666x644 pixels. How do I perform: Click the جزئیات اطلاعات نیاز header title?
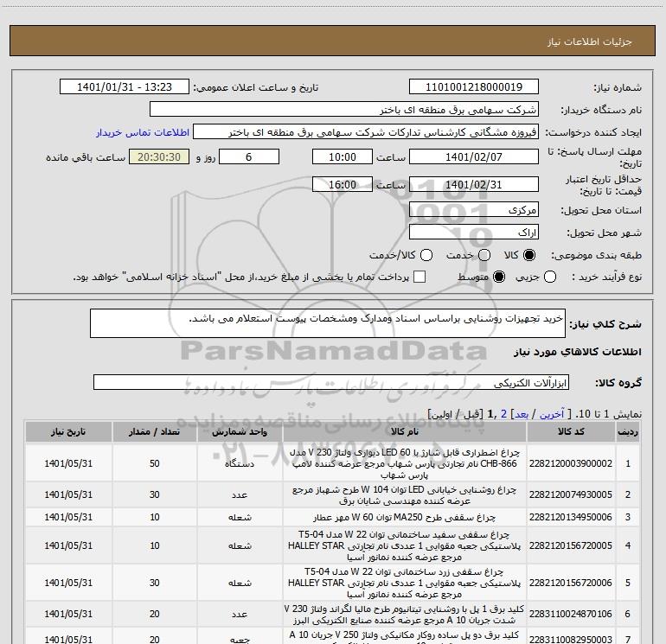click(x=590, y=41)
